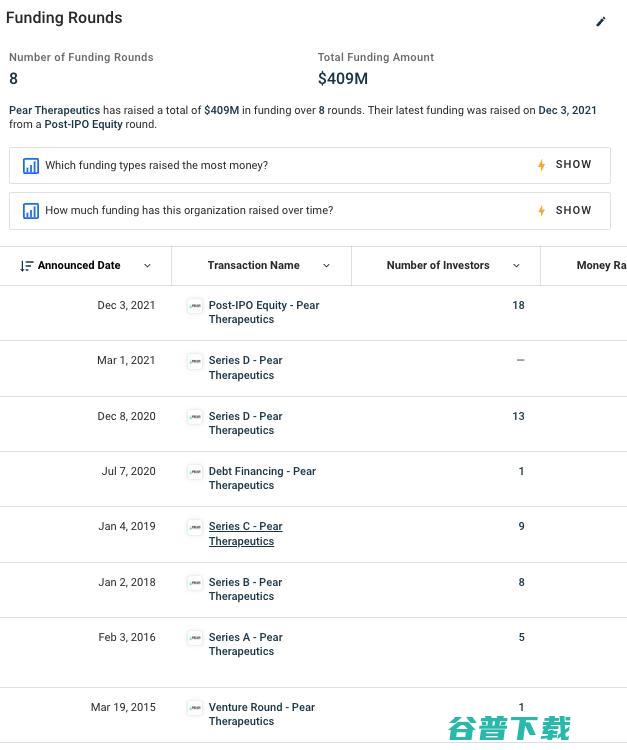Click Pear logo icon in Debt Financing row
The height and width of the screenshot is (750, 627).
[x=195, y=472]
